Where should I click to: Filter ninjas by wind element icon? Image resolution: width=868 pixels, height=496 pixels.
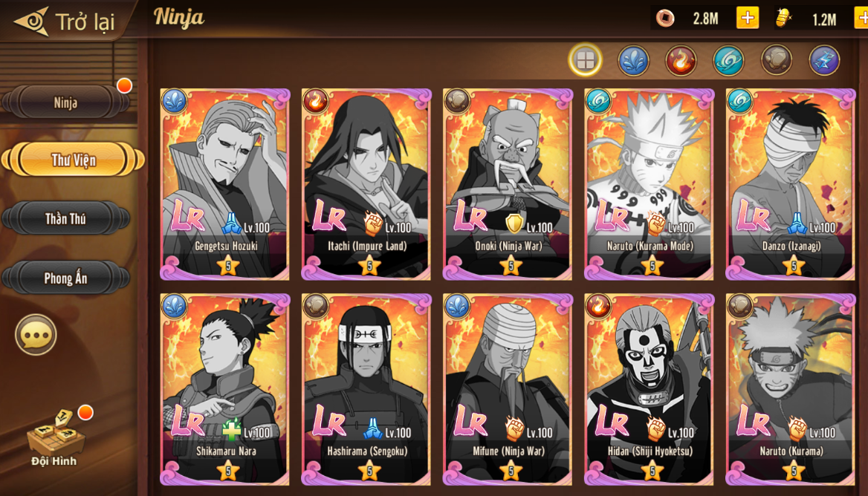[x=728, y=59]
